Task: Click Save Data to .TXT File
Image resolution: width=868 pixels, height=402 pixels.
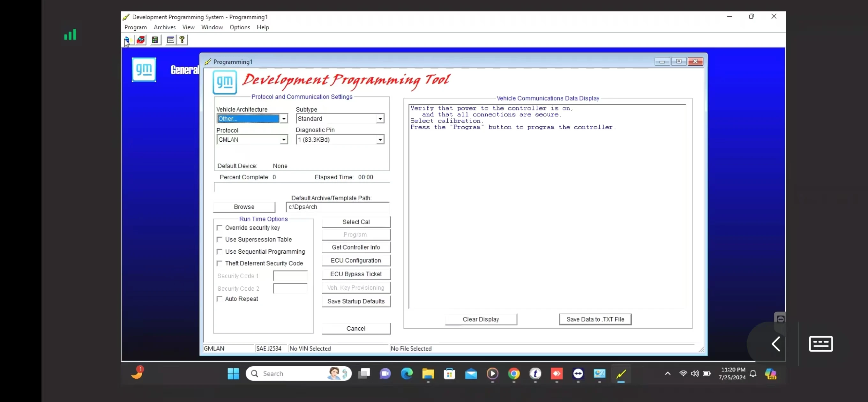Action: pyautogui.click(x=595, y=319)
